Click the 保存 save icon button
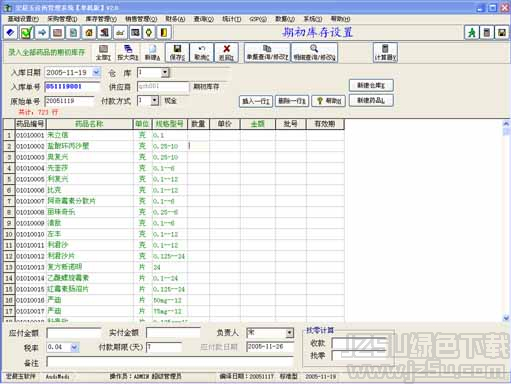The width and height of the screenshot is (511, 384). (177, 52)
